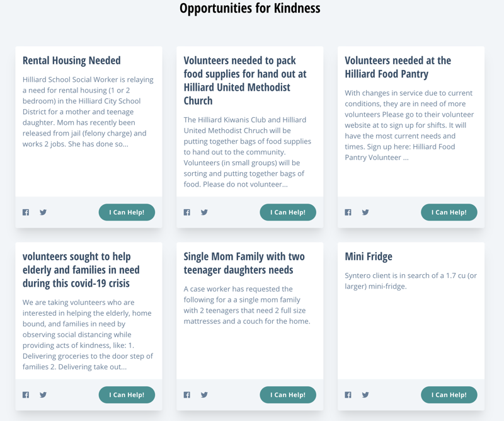Click I Can Help on Mini Fridge card

coord(449,395)
